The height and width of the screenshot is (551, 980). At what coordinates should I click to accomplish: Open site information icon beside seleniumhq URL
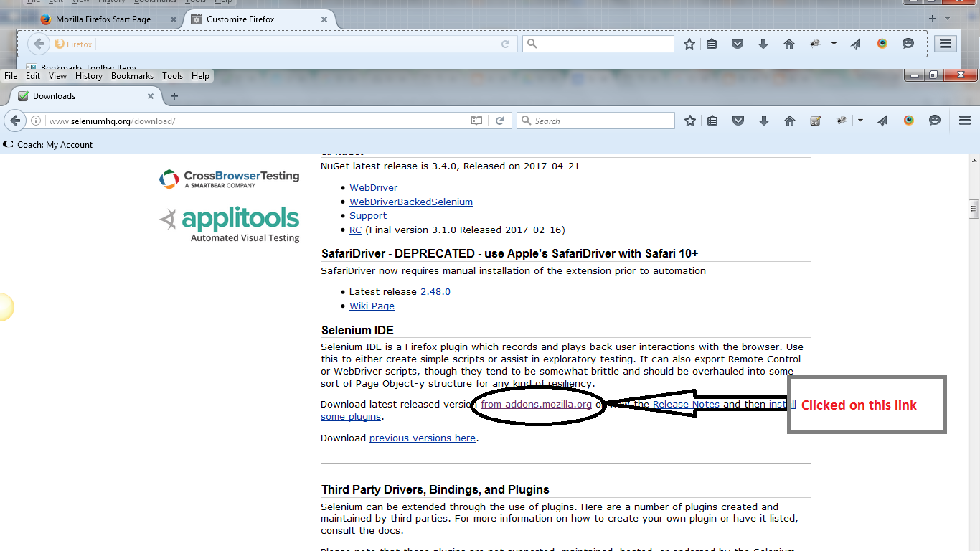pyautogui.click(x=36, y=121)
